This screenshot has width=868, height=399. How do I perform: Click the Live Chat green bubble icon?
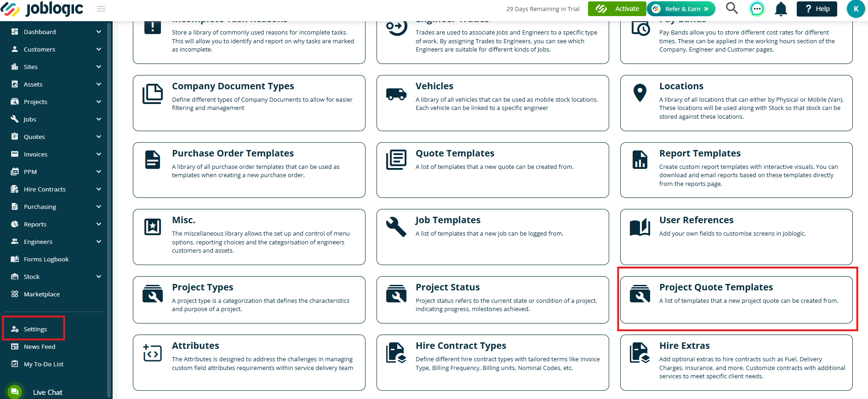click(x=15, y=392)
